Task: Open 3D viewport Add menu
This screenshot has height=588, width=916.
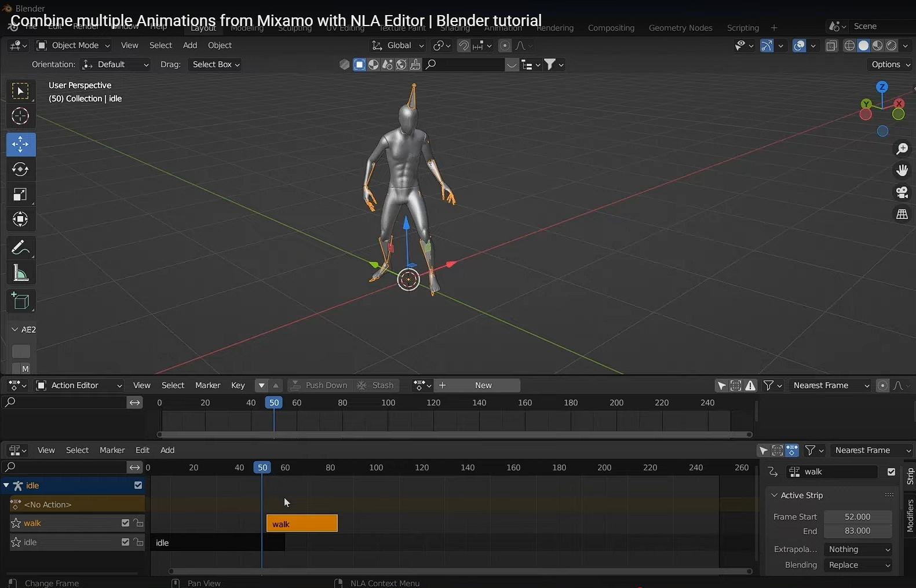Action: [x=190, y=45]
